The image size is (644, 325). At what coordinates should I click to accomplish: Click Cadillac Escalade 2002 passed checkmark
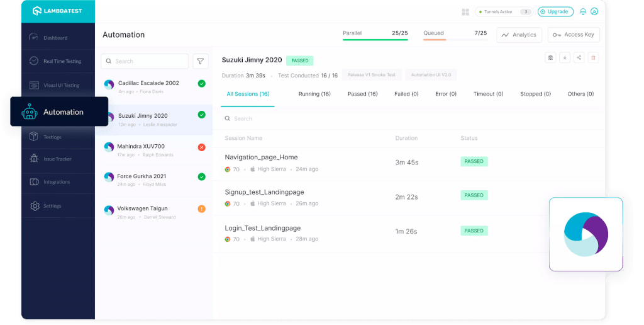[x=202, y=84]
